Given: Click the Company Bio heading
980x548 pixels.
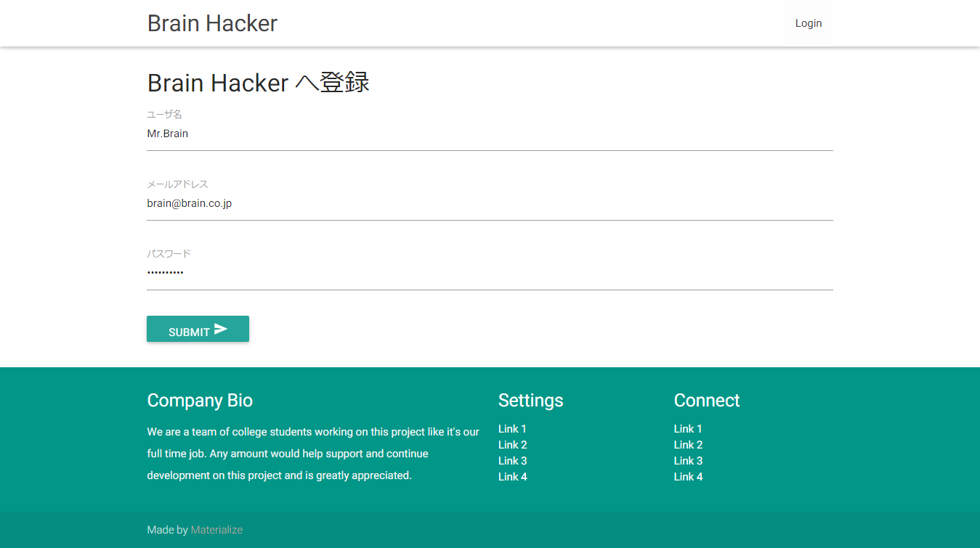Looking at the screenshot, I should pyautogui.click(x=200, y=401).
